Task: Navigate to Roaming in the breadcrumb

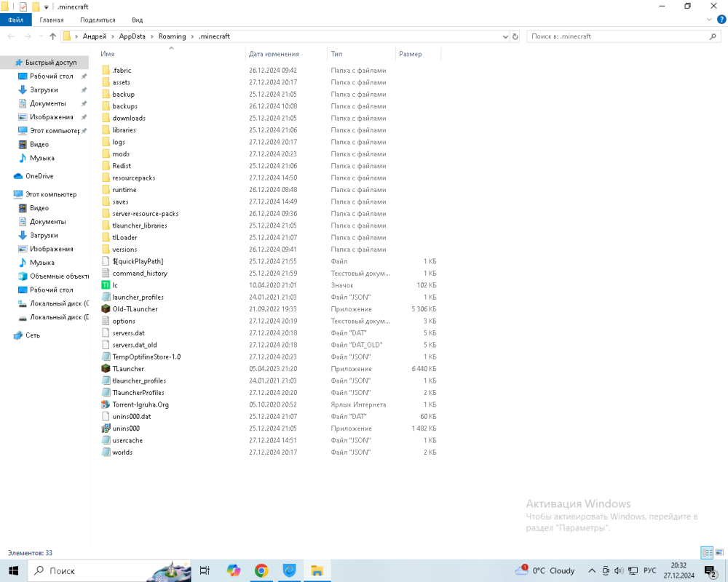Action: [172, 36]
